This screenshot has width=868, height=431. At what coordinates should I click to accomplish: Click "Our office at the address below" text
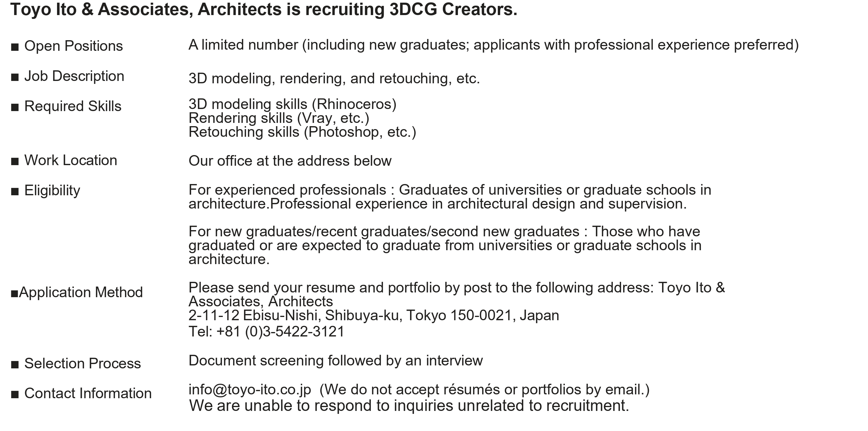click(x=290, y=161)
